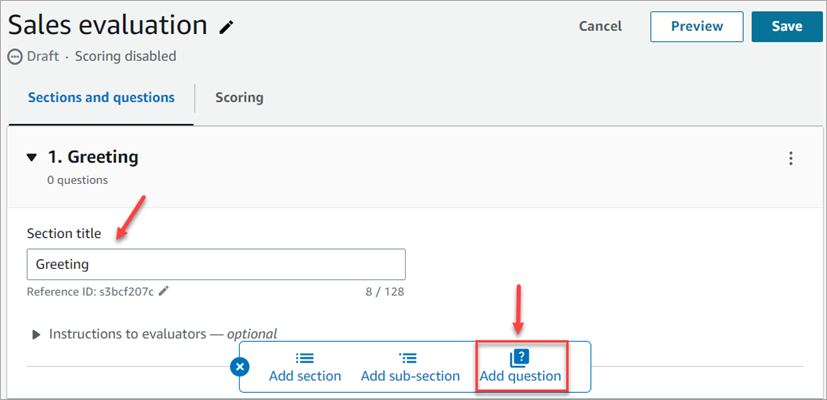The height and width of the screenshot is (400, 827).
Task: Switch to the Scoring tab
Action: point(239,98)
